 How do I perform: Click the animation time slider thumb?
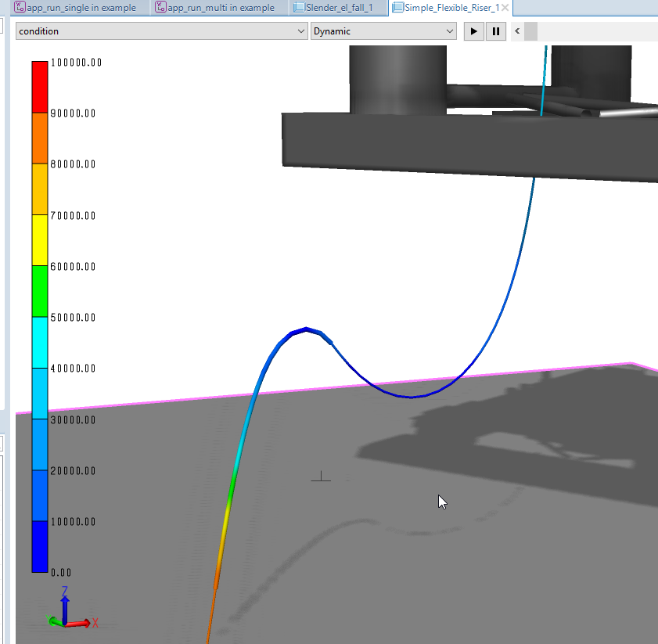pyautogui.click(x=530, y=31)
